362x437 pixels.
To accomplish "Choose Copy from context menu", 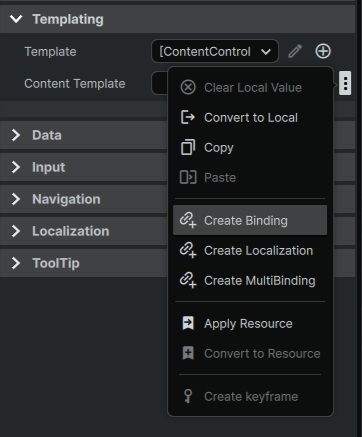I will click(x=250, y=147).
